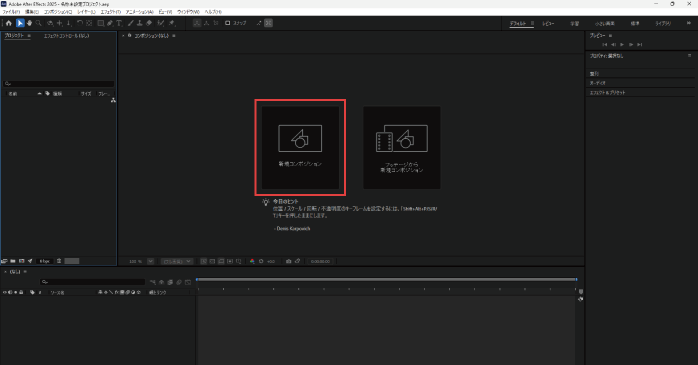Viewport: 698px width, 365px height.
Task: Open the ヘルプ (Help) menu
Action: click(213, 12)
